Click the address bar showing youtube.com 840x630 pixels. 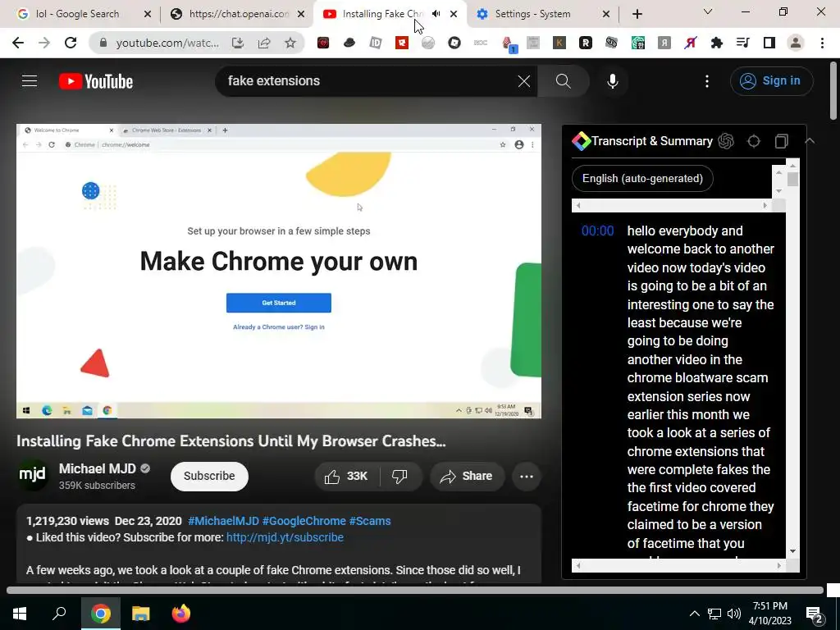(167, 43)
